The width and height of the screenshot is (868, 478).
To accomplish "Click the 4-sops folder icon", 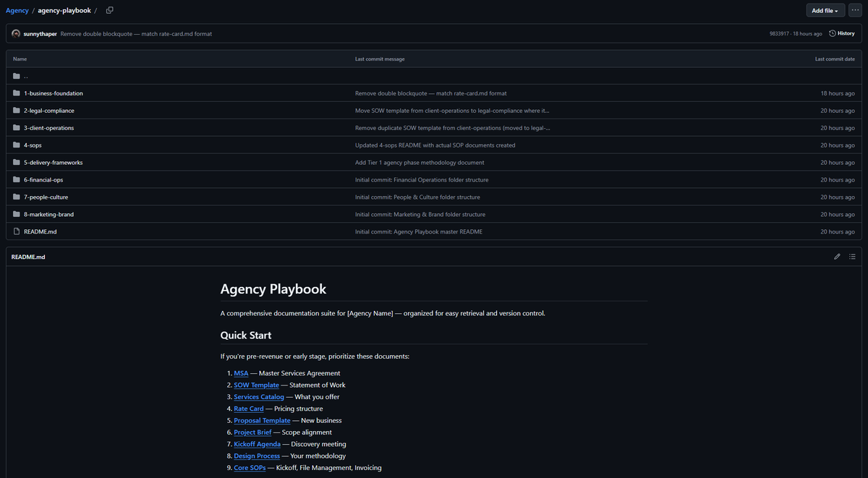I will pyautogui.click(x=17, y=145).
